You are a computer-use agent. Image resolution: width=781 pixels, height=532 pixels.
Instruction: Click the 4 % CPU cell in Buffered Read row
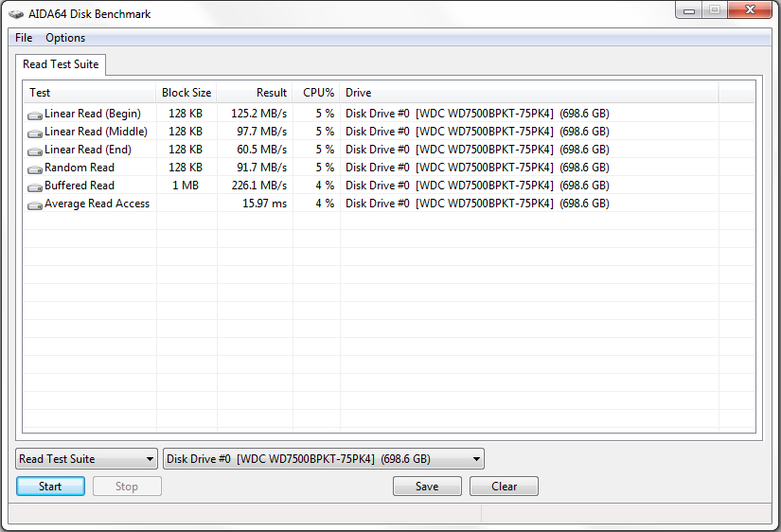[x=325, y=186]
